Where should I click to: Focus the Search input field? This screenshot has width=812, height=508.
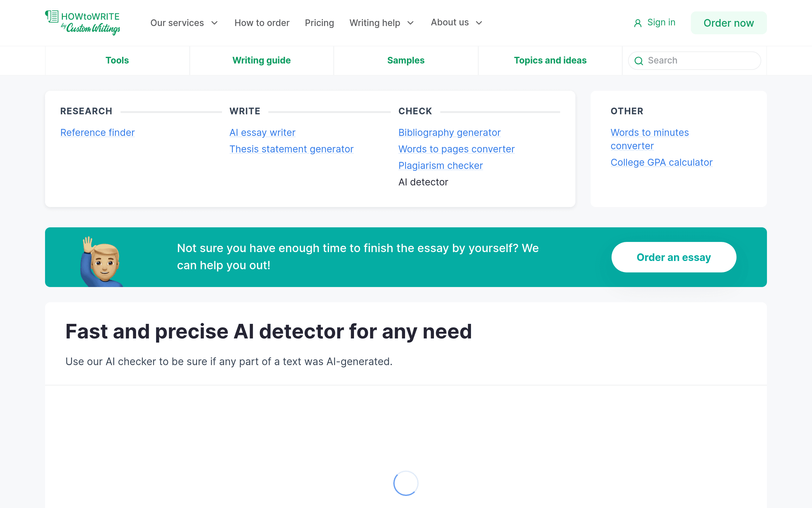click(x=694, y=60)
